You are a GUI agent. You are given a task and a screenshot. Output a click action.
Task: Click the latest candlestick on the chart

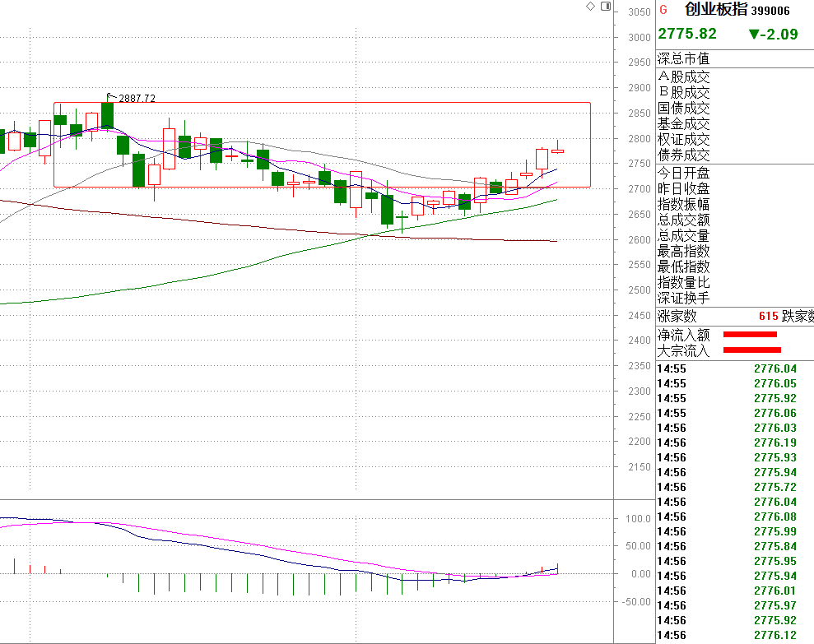557,151
